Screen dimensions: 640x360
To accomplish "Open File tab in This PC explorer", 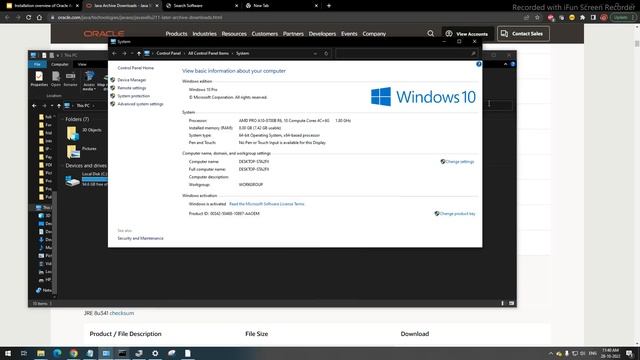I will (x=37, y=64).
